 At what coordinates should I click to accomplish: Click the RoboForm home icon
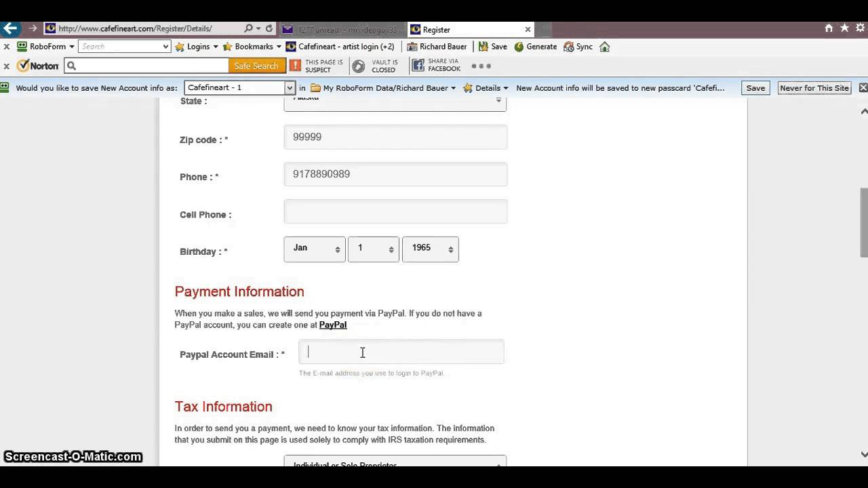(605, 47)
